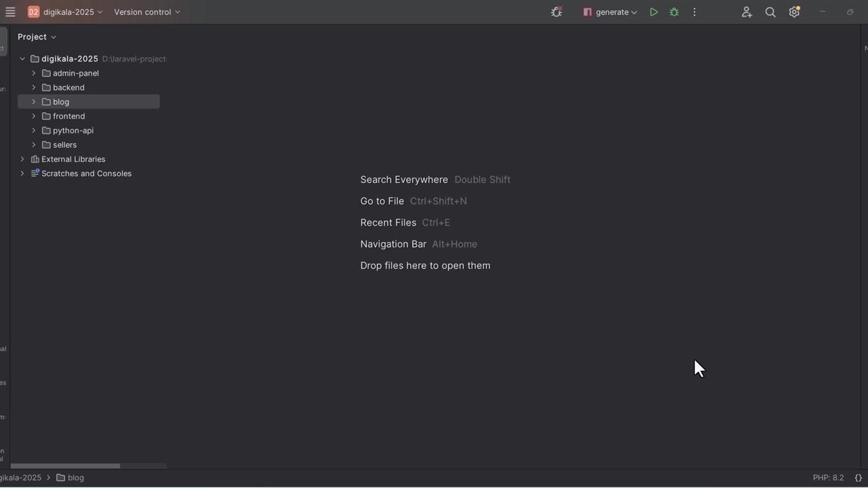
Task: Open the digikala-2025 project dropdown
Action: tap(65, 12)
